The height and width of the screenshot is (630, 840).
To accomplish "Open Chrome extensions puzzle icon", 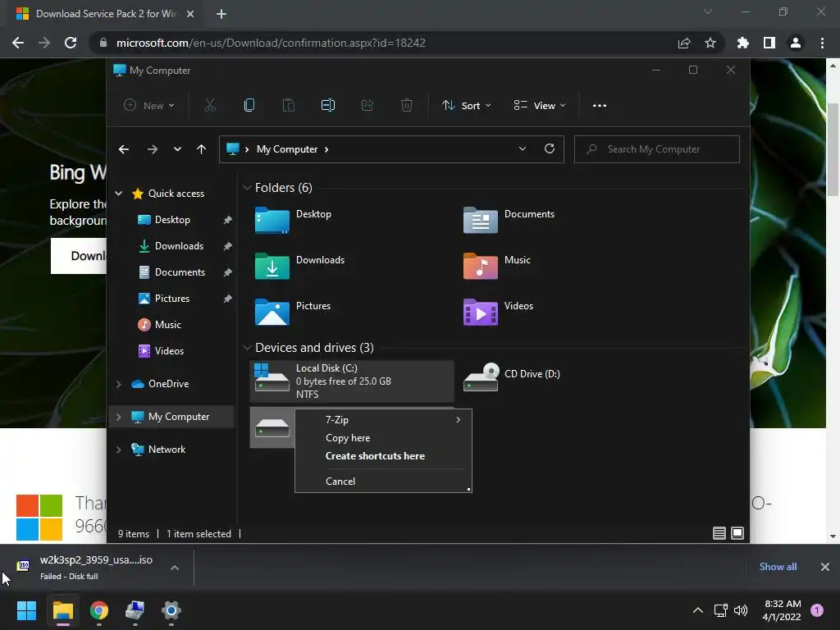I will [743, 43].
